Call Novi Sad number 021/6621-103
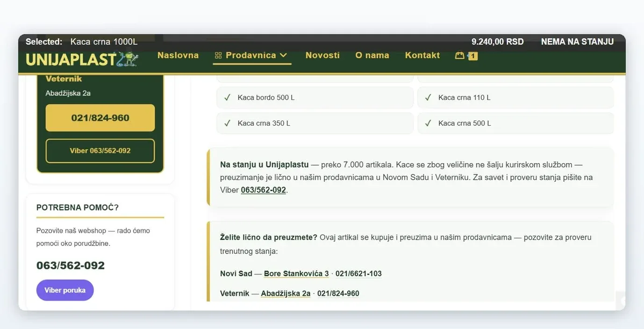644x329 pixels. (358, 274)
